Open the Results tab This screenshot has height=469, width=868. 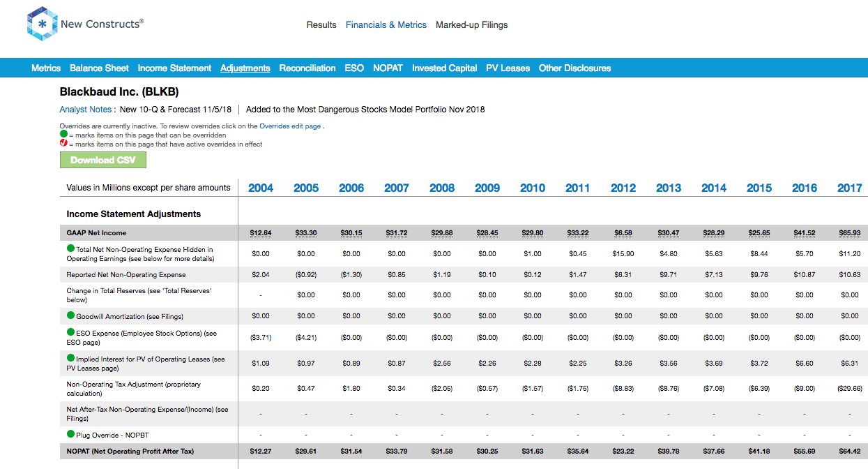(321, 25)
